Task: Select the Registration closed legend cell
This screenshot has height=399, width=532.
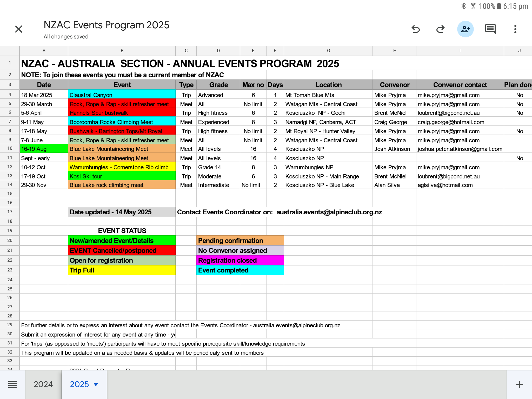Action: [x=240, y=260]
